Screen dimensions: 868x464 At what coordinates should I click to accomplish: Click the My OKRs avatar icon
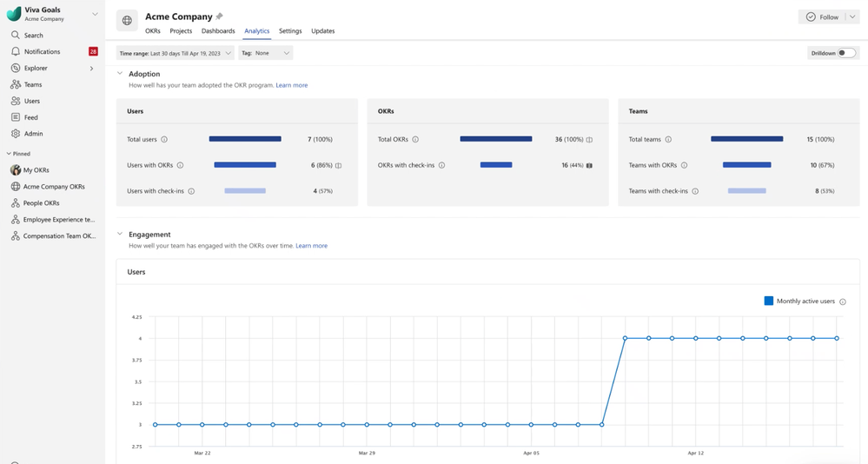(x=16, y=170)
